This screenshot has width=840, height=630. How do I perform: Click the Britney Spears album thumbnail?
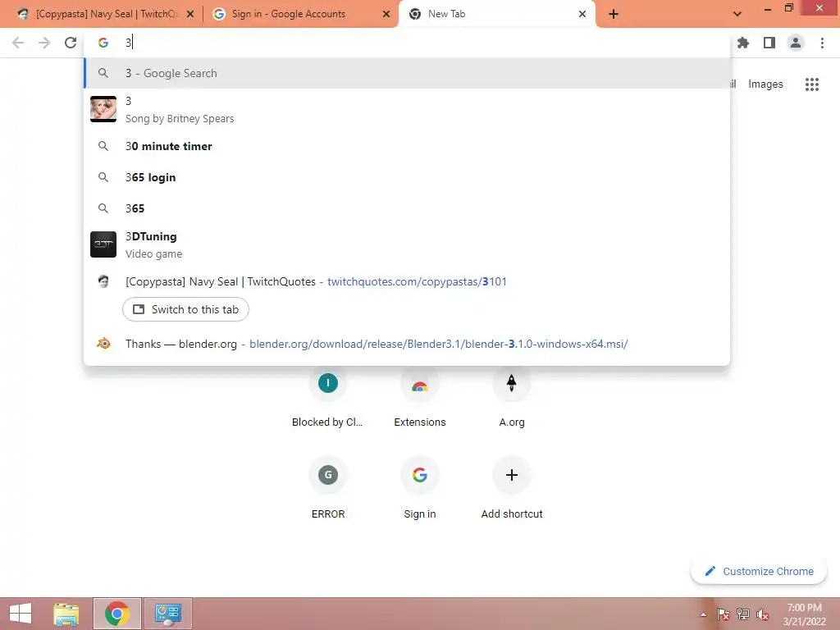coord(103,109)
